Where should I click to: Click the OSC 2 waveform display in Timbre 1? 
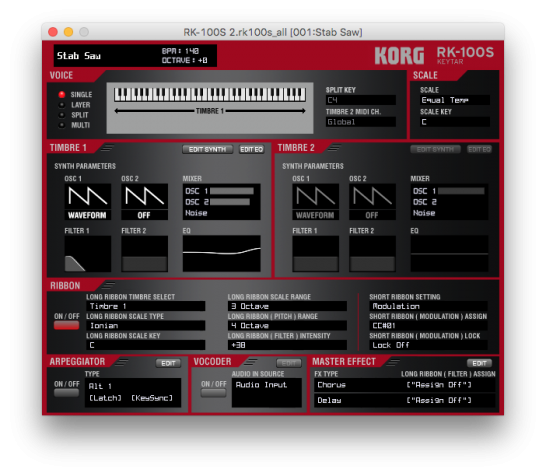pyautogui.click(x=145, y=197)
